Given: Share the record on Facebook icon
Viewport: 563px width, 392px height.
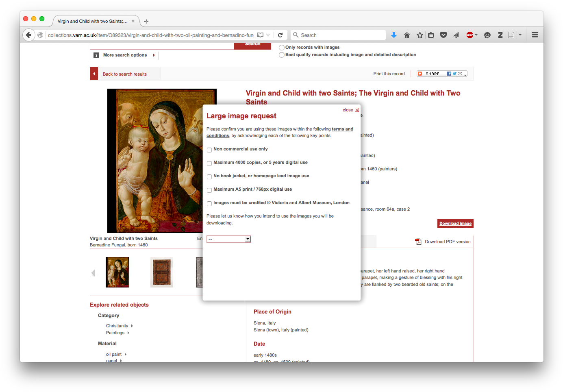Looking at the screenshot, I should (449, 74).
